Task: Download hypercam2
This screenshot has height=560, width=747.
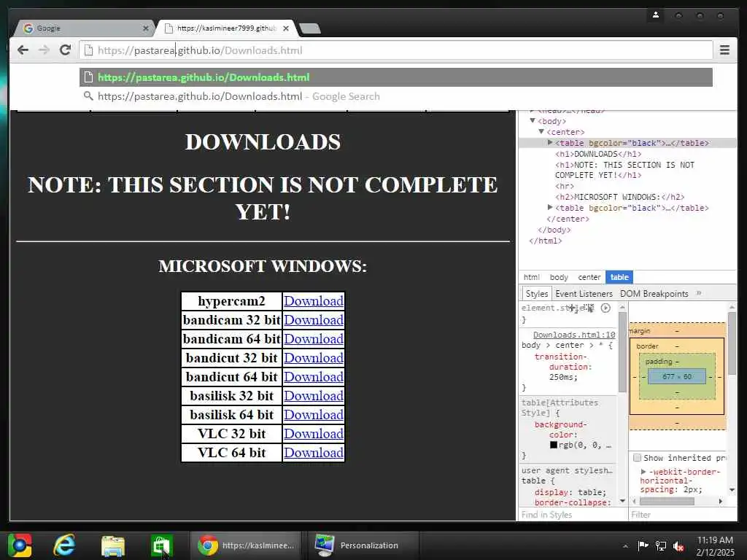Action: [314, 301]
